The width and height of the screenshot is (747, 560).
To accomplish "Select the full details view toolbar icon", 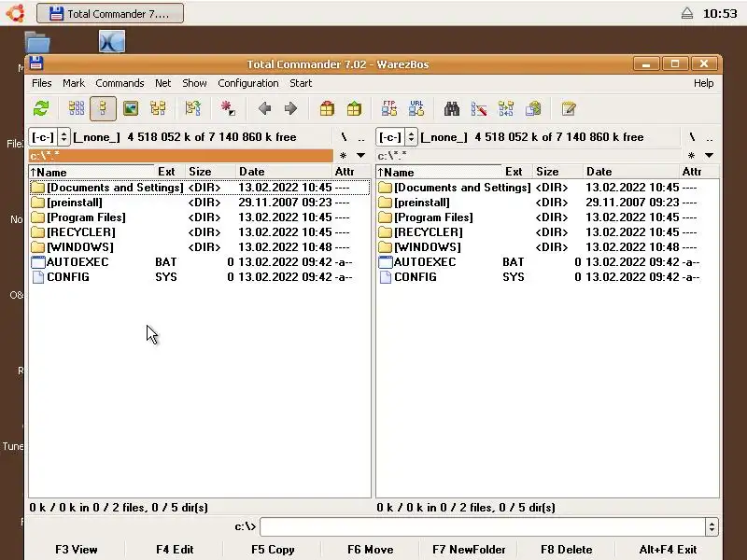I will click(x=103, y=108).
